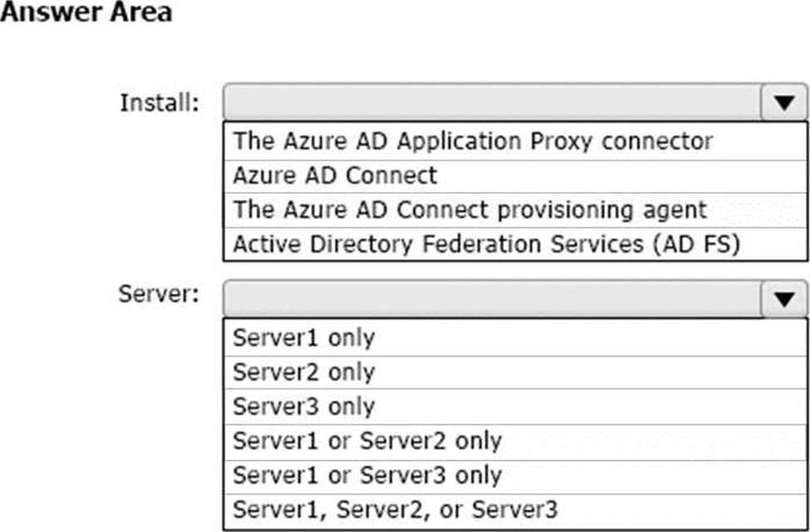Click the black triangle beside Server

click(x=784, y=299)
